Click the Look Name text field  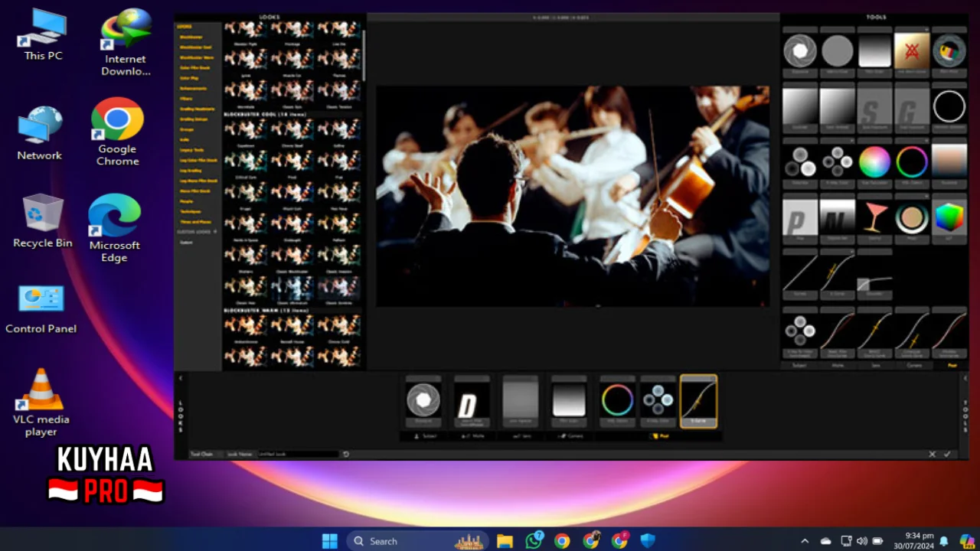point(298,454)
